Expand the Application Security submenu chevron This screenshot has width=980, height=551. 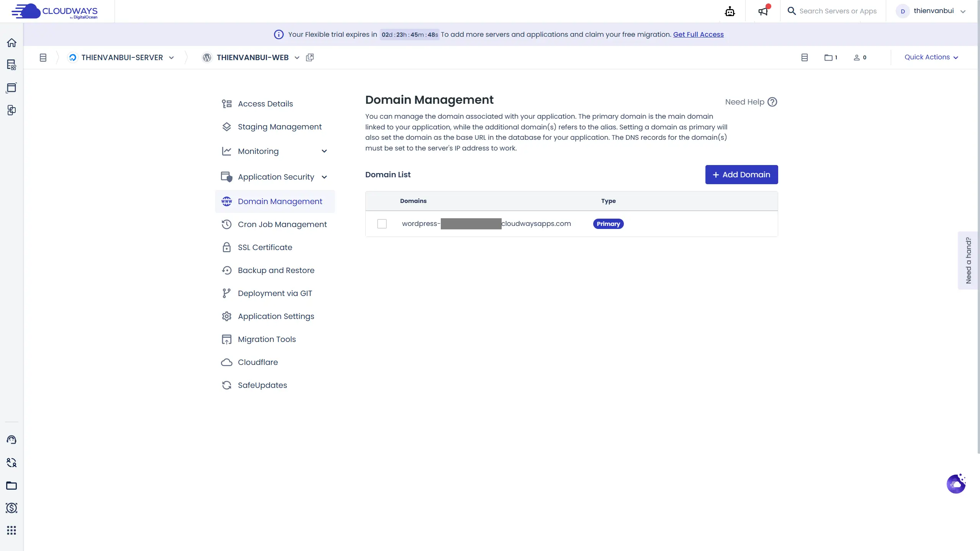[x=324, y=177]
